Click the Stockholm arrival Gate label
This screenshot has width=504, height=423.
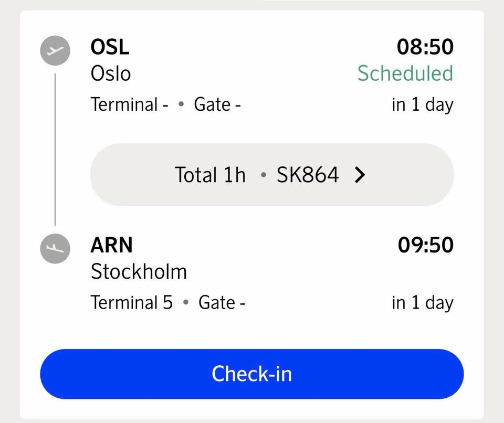(x=222, y=302)
